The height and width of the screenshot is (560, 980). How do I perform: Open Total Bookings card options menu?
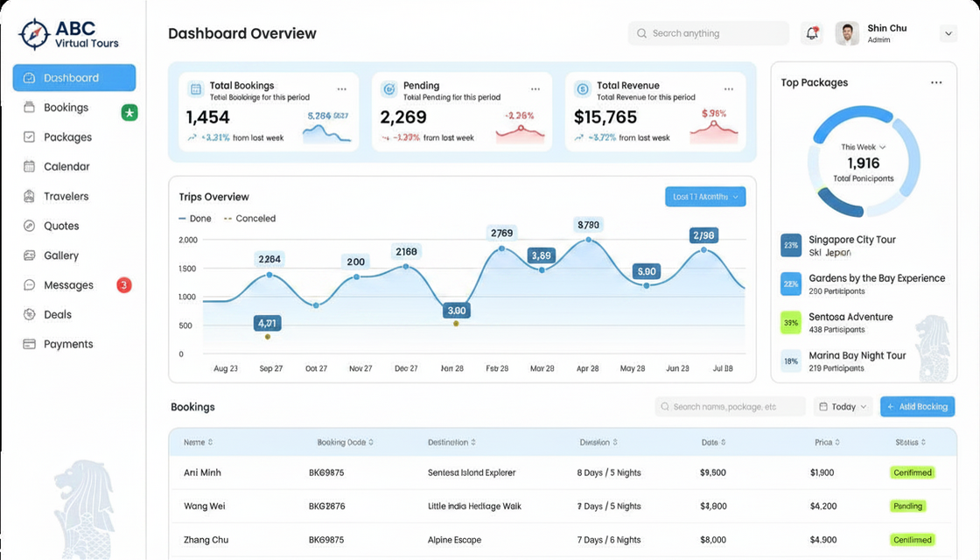[342, 89]
